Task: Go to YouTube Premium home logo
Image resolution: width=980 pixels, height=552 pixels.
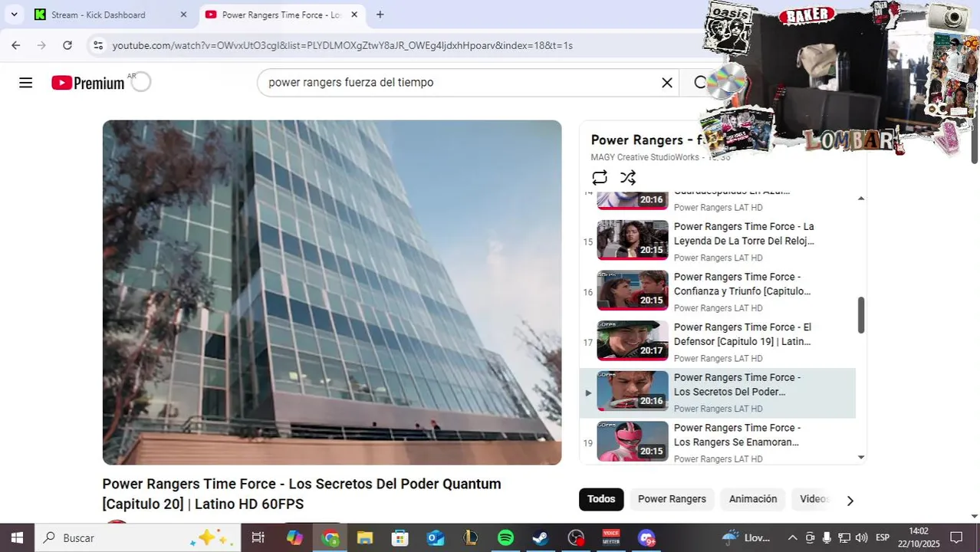Action: (x=87, y=83)
